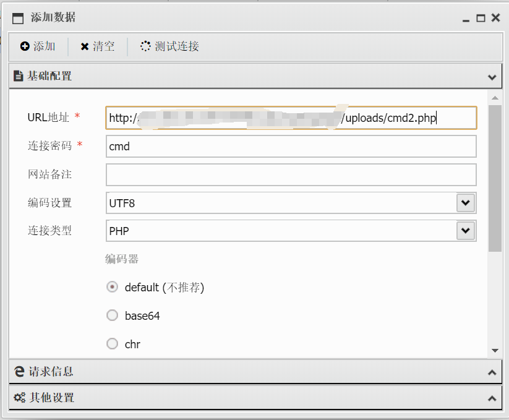The image size is (509, 420).
Task: Open the 编码设置 UTF8 dropdown
Action: point(465,202)
